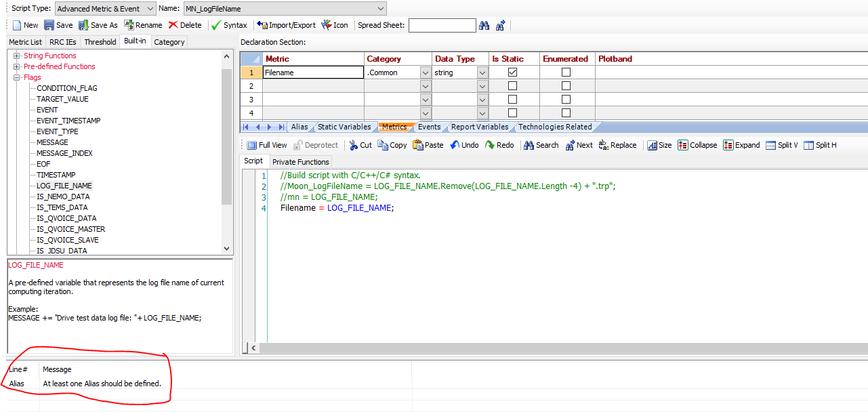Enable Enumerated for the Filename row
This screenshot has height=412, width=868.
click(x=566, y=73)
